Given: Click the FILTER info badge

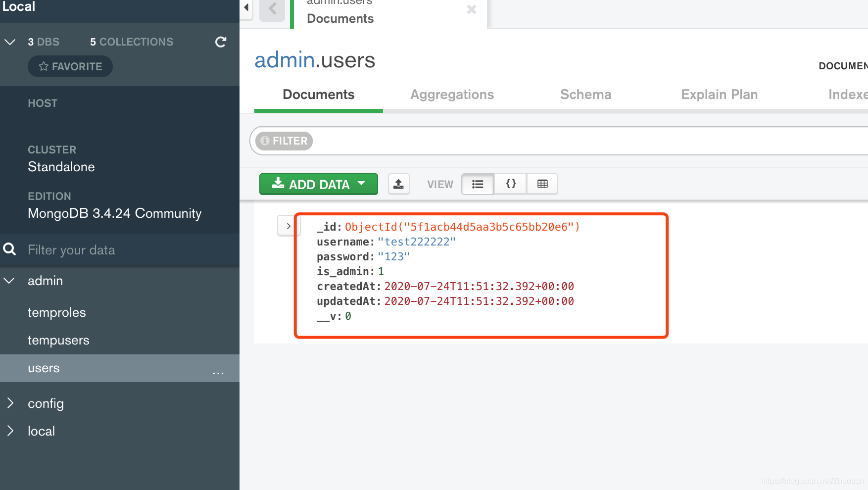Looking at the screenshot, I should (x=284, y=141).
